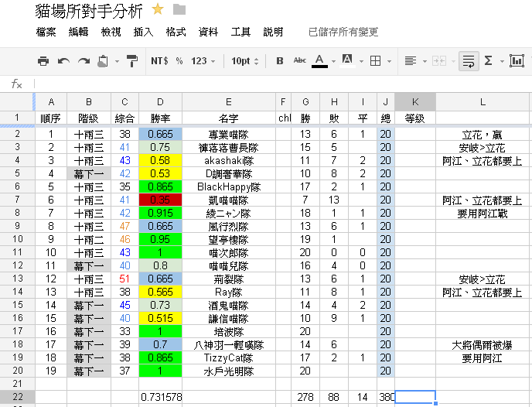Toggle strikethrough text formatting

pos(300,61)
